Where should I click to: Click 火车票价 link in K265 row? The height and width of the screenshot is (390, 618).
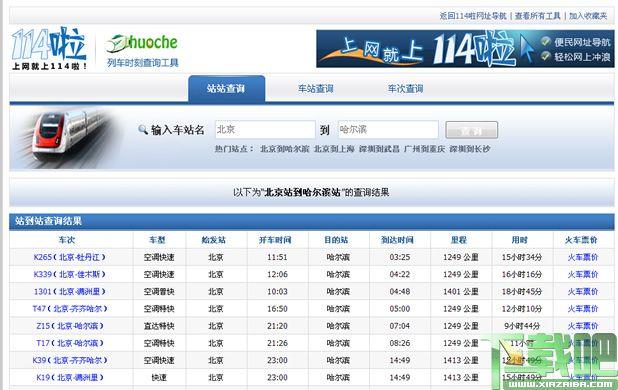(583, 257)
